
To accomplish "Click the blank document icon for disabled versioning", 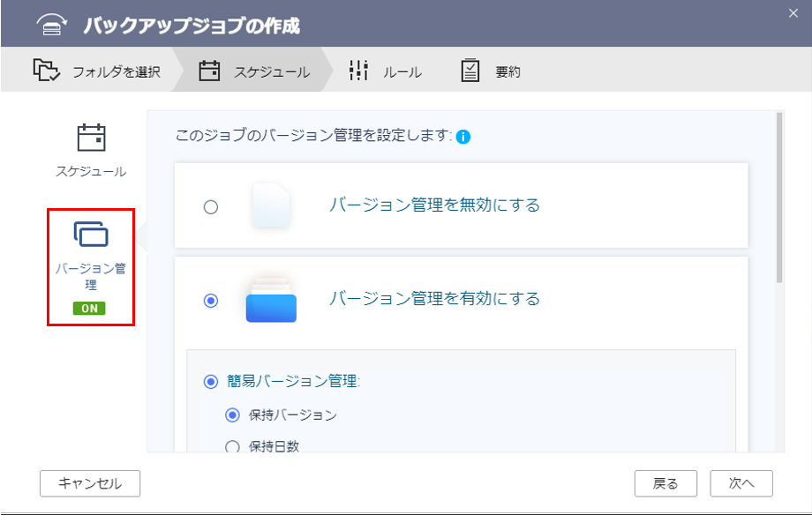I will [x=271, y=206].
